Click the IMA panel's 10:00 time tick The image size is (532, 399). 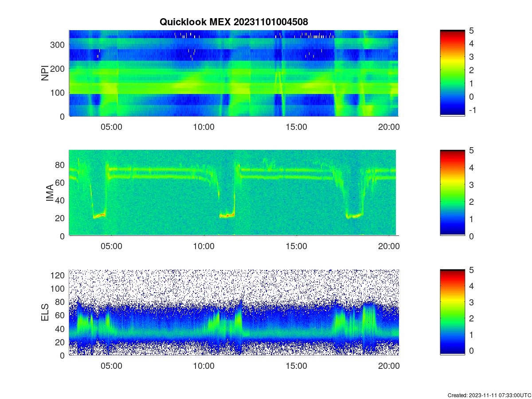click(x=204, y=246)
